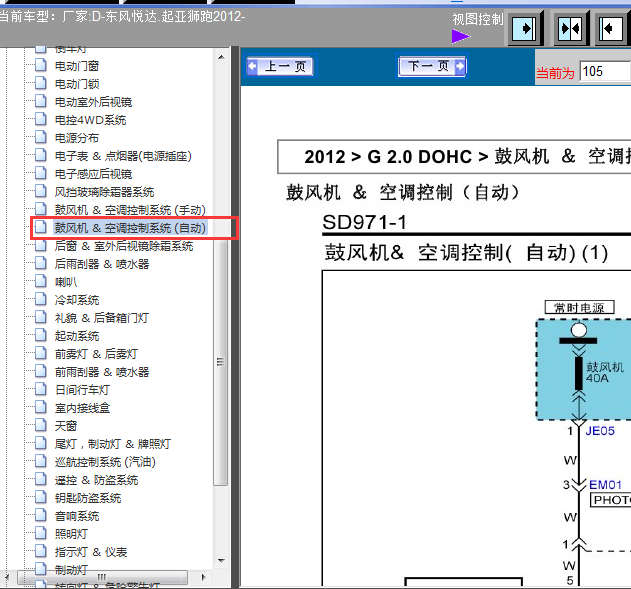This screenshot has width=631, height=589.
Task: Click the tree vertical scrollbar thumb
Action: click(x=221, y=361)
